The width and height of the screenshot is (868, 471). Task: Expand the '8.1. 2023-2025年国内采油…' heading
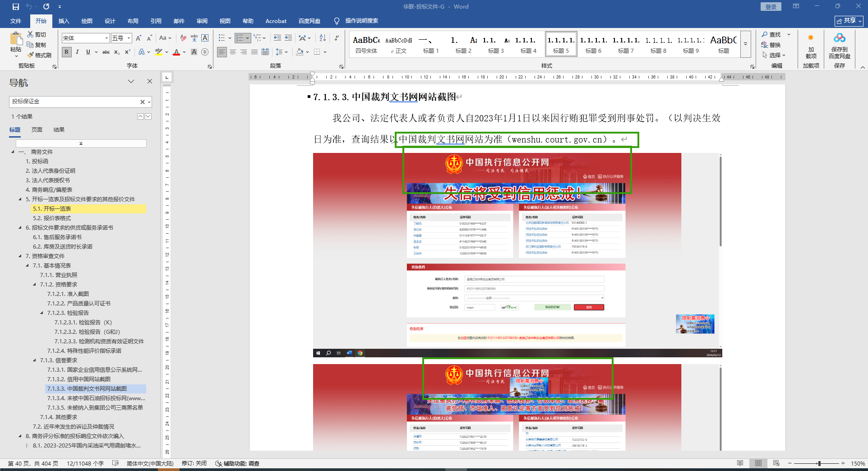tap(28, 445)
